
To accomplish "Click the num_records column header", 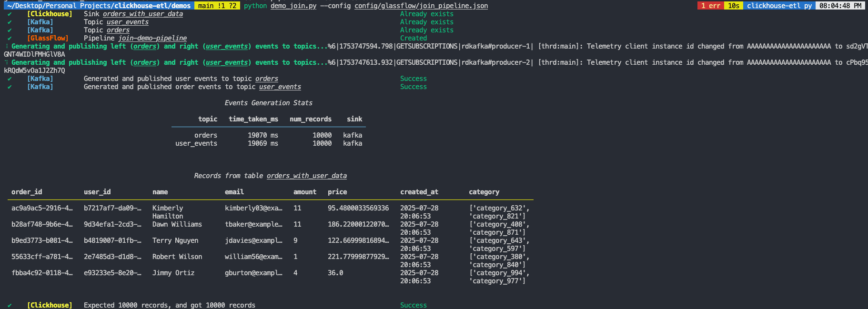I will click(x=311, y=119).
